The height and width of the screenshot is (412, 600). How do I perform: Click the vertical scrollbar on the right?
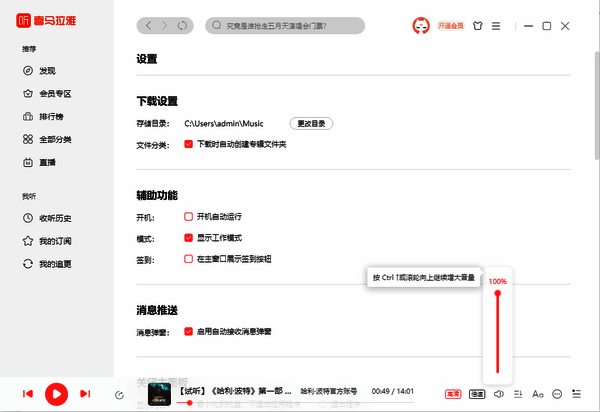(597, 105)
